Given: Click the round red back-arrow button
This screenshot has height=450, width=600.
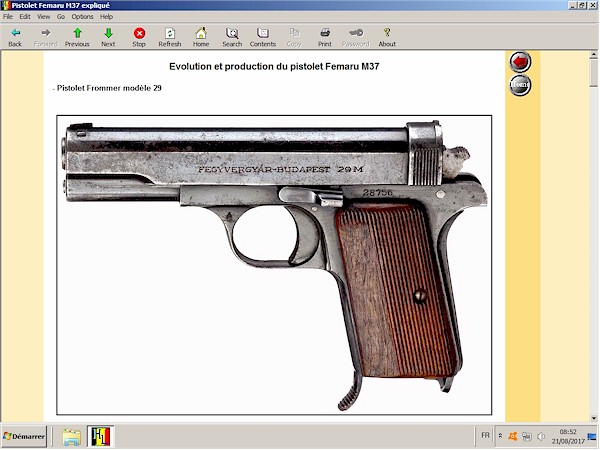Looking at the screenshot, I should pyautogui.click(x=520, y=62).
